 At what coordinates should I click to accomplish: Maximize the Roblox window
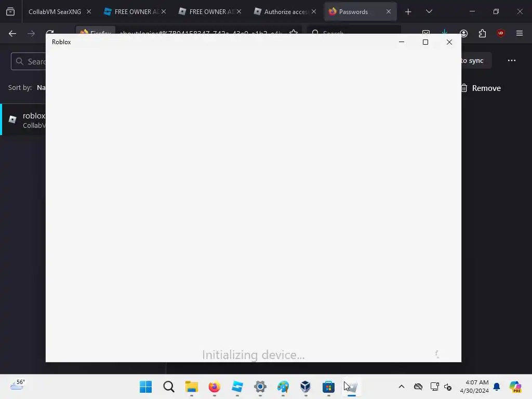(x=425, y=42)
